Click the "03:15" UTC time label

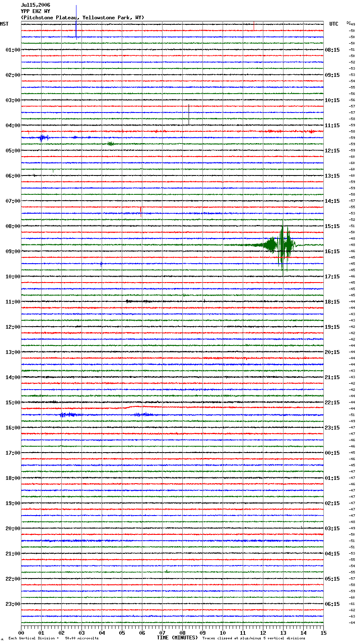(x=332, y=529)
